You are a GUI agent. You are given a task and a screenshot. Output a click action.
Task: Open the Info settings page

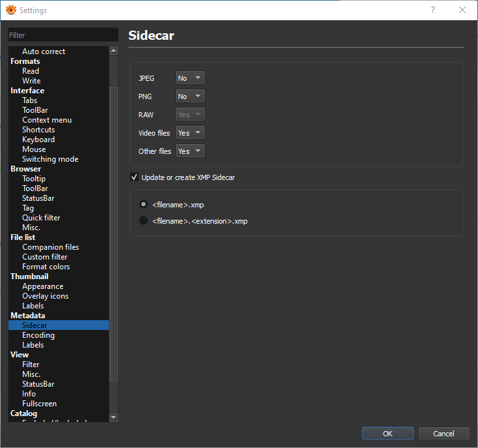pyautogui.click(x=29, y=394)
